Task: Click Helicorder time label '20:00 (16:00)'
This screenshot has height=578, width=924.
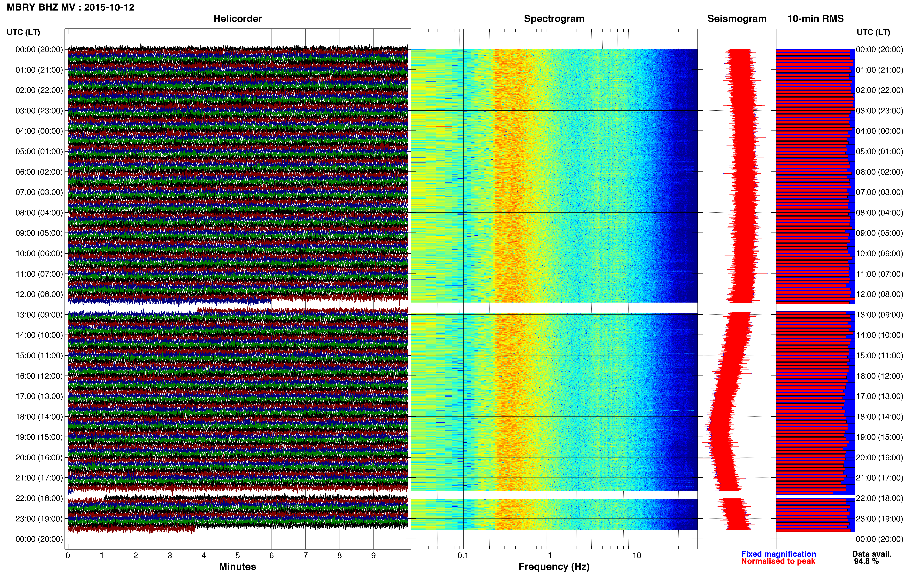Action: point(39,458)
